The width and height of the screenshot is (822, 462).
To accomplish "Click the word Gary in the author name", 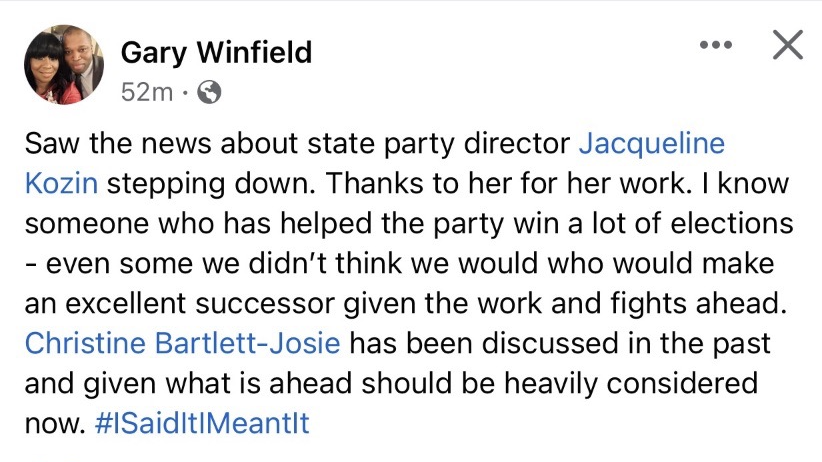I will 154,52.
